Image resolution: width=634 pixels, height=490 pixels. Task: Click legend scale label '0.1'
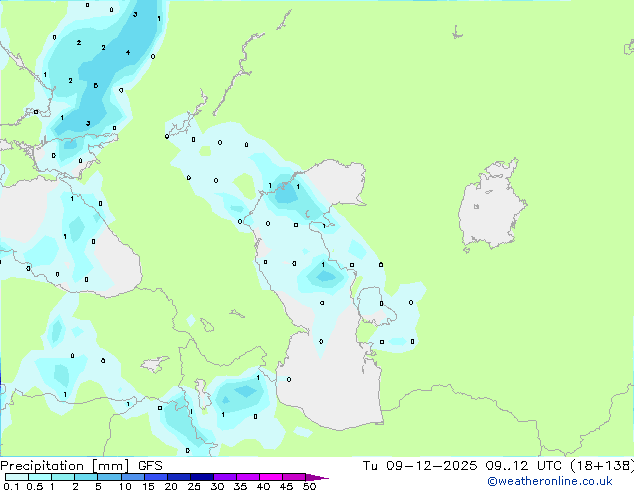click(x=11, y=486)
